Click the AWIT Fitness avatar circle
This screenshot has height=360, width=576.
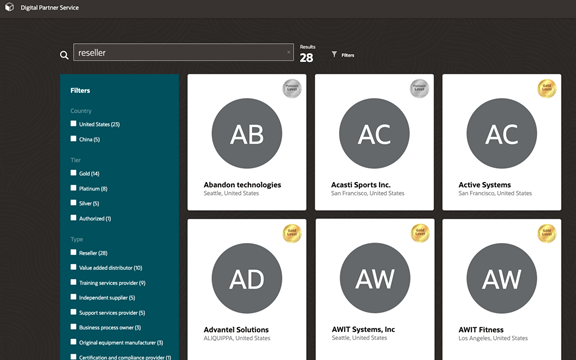[502, 278]
